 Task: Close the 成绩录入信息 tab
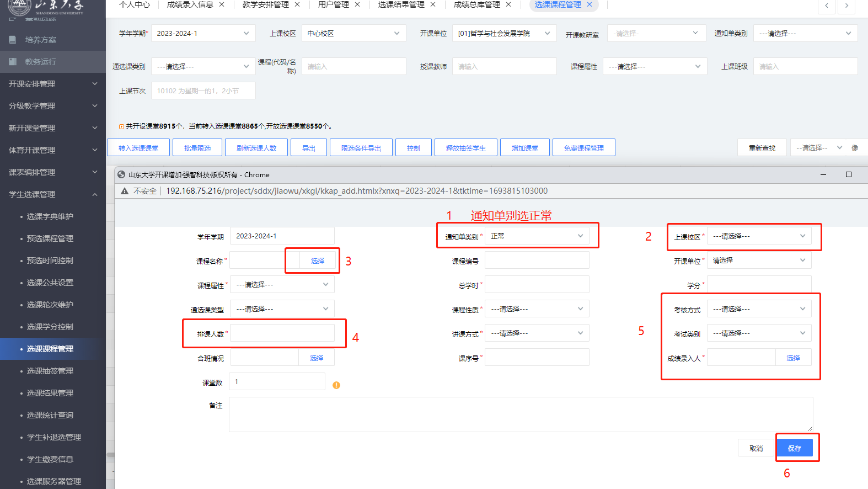222,4
